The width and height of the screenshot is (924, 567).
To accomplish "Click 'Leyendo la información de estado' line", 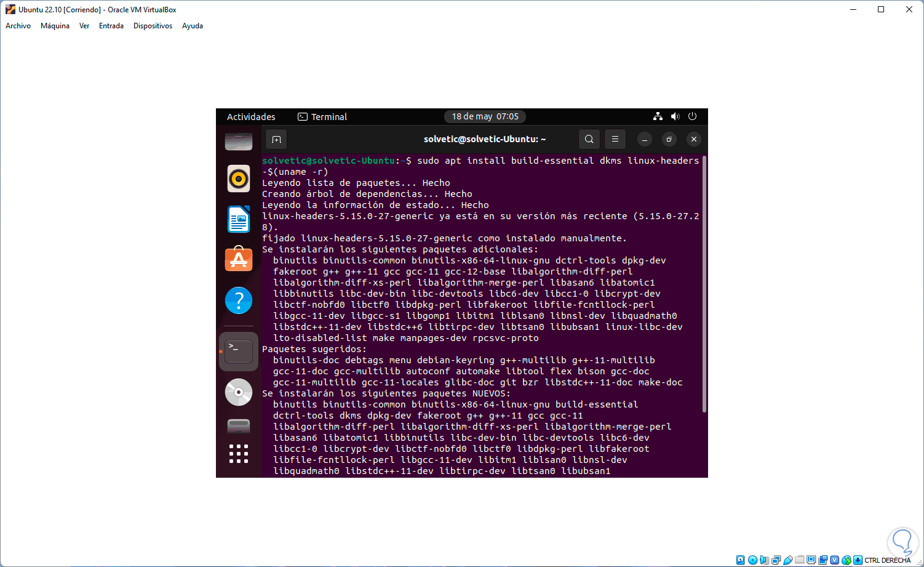I will [x=375, y=205].
